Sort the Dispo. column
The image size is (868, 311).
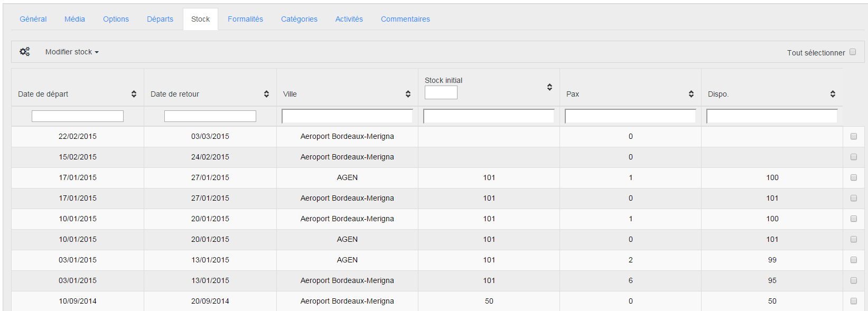[x=833, y=94]
